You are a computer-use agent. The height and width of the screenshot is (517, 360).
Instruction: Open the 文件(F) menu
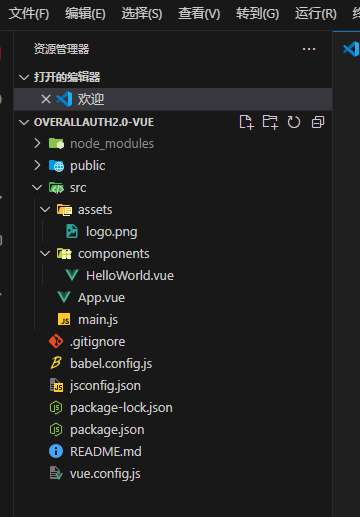pos(29,14)
